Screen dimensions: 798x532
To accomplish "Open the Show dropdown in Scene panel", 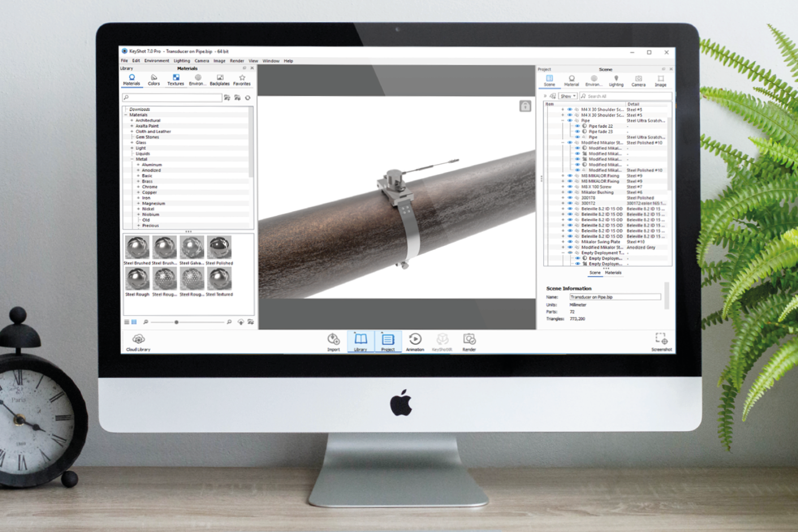I will (567, 96).
